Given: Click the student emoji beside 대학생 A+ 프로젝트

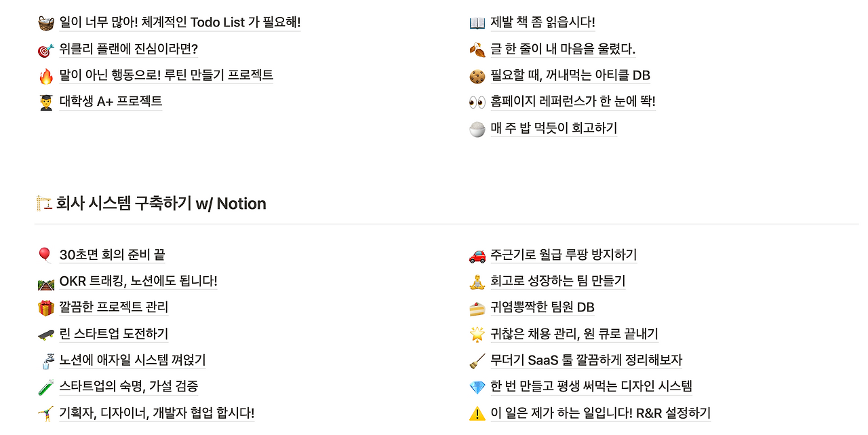Looking at the screenshot, I should (x=45, y=102).
